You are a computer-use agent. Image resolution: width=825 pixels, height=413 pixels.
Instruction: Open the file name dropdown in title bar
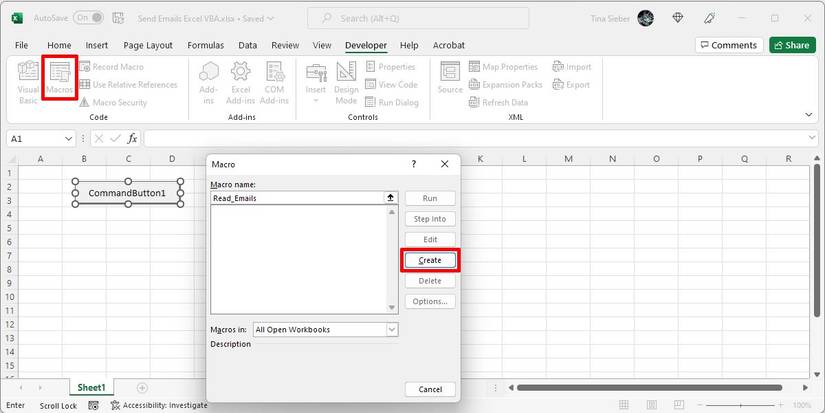[270, 18]
